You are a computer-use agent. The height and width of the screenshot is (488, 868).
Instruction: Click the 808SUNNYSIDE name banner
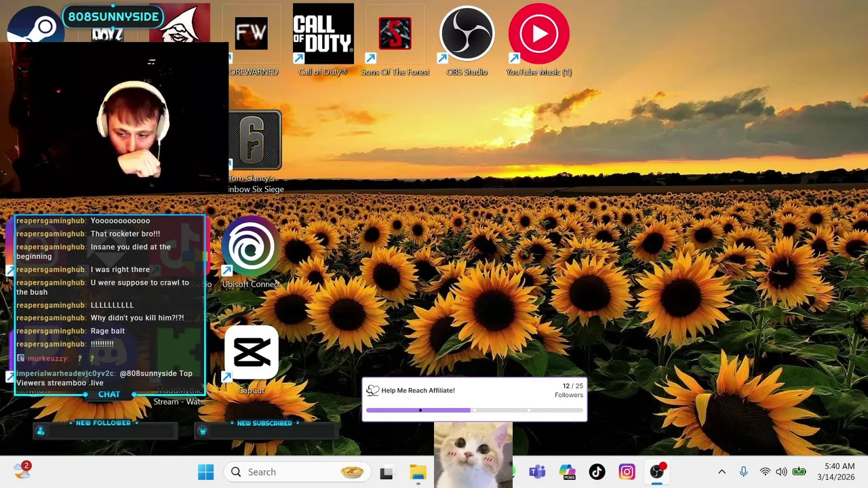tap(113, 17)
